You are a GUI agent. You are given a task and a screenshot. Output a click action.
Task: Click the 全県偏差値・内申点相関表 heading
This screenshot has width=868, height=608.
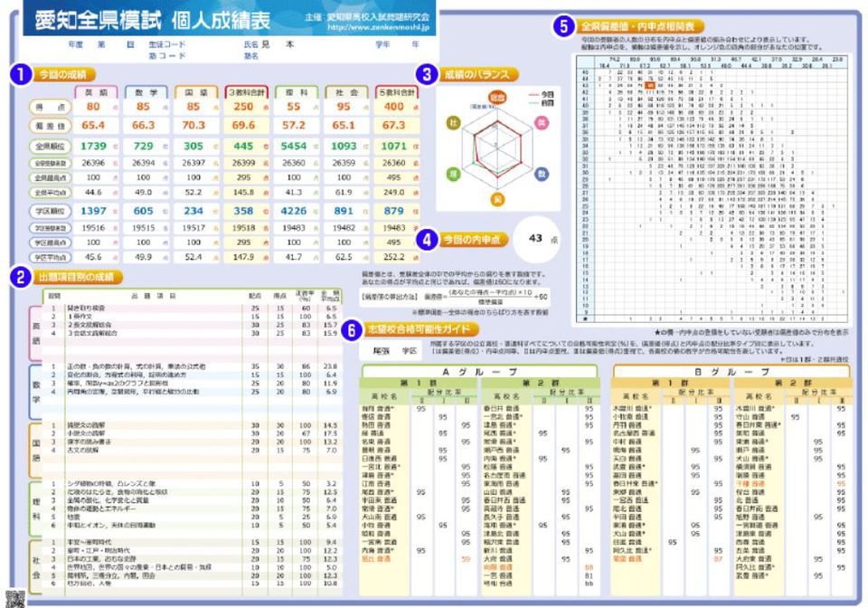[640, 26]
